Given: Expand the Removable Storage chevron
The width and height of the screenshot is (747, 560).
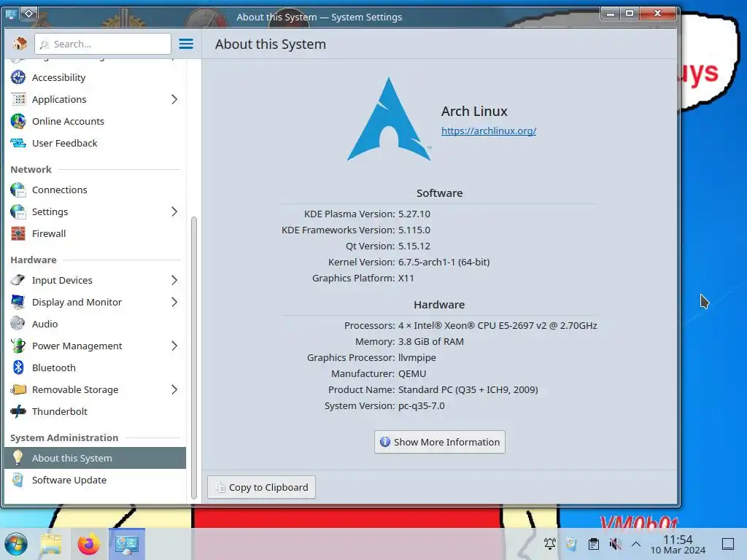Looking at the screenshot, I should point(174,389).
